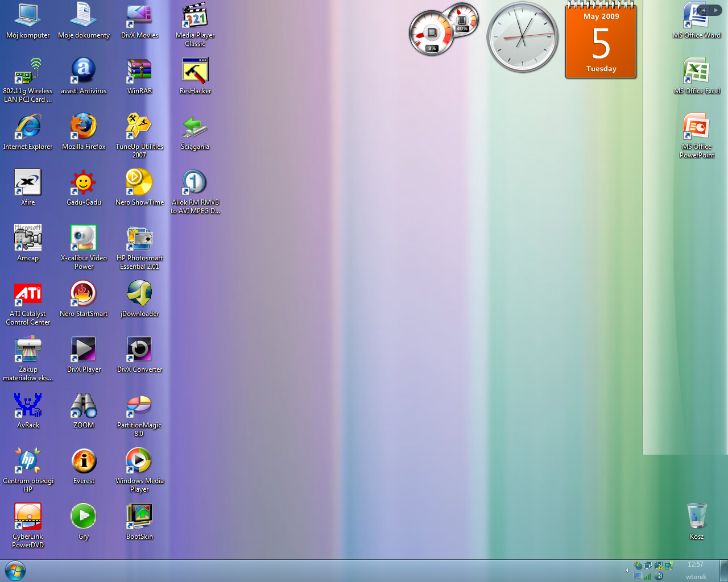Open the Gry games icon

tap(84, 522)
